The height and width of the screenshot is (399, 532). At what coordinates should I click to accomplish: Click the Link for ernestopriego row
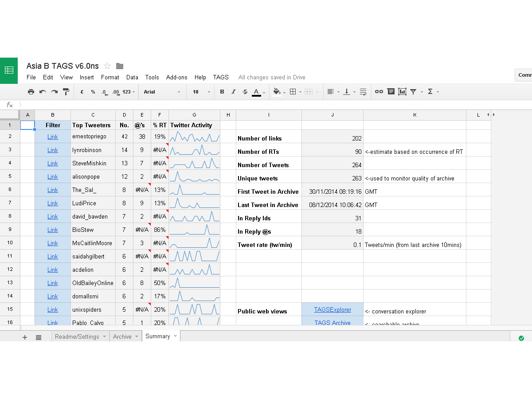pyautogui.click(x=53, y=137)
